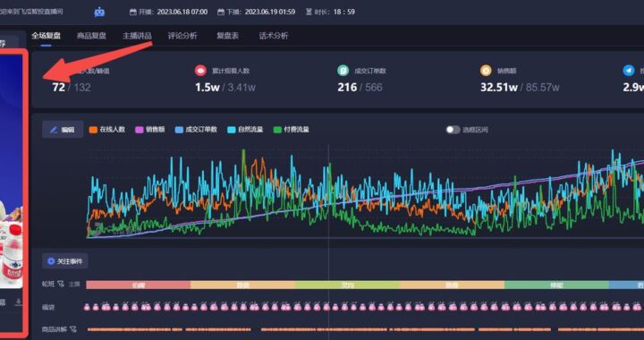Click the blue paper-plane icon on the last metric card
This screenshot has height=340, width=644.
tap(629, 71)
